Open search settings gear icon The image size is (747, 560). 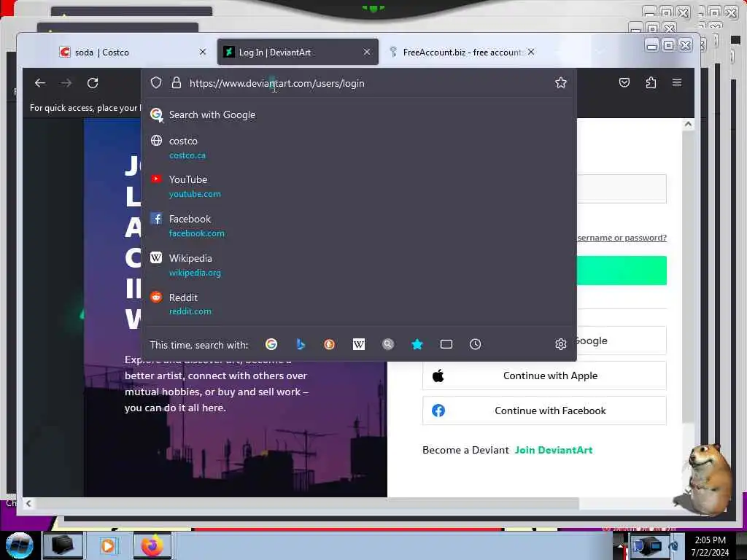click(561, 344)
